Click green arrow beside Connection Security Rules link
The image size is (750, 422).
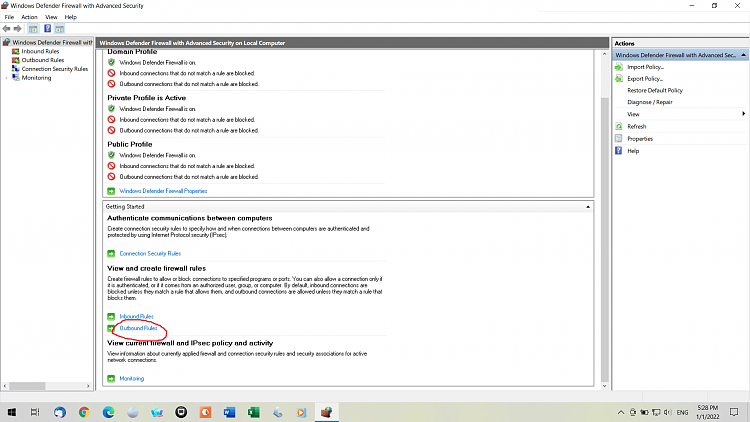tap(111, 254)
